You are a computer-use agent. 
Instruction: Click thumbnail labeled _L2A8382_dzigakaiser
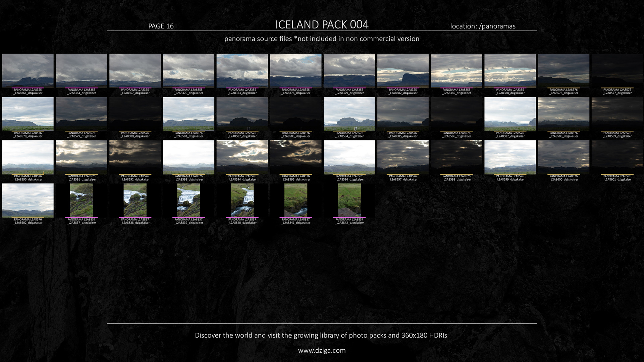(403, 70)
